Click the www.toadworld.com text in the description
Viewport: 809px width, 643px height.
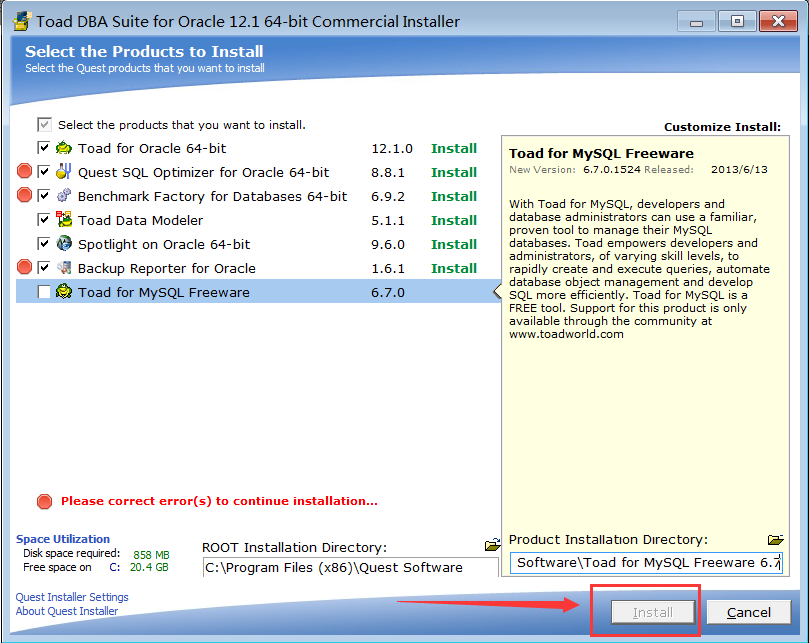coord(567,334)
